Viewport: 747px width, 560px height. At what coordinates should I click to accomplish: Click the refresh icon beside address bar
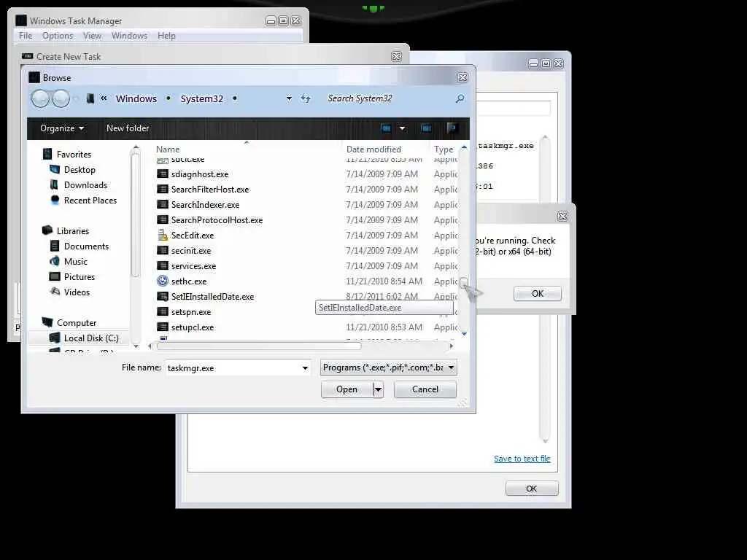point(306,98)
